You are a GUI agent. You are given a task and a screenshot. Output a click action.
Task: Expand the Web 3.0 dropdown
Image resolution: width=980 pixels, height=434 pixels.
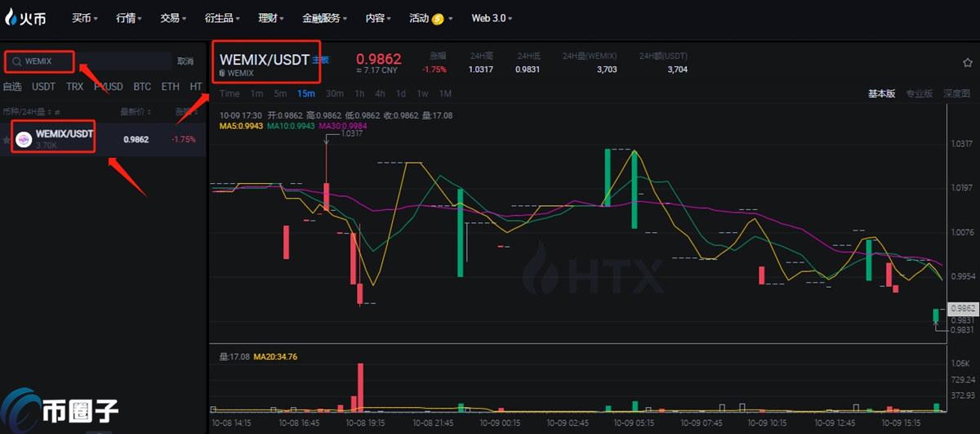click(x=492, y=18)
